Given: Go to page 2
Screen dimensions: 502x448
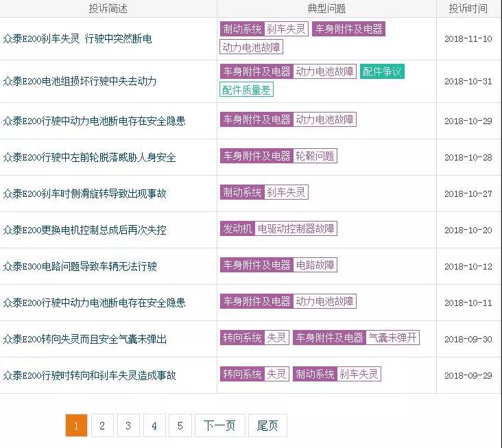Looking at the screenshot, I should pyautogui.click(x=102, y=425).
